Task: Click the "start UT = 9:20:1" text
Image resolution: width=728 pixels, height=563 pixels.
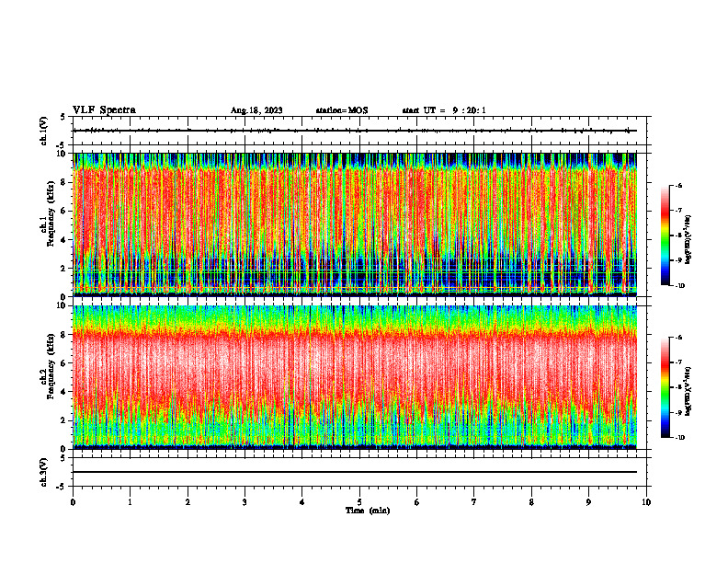Action: point(444,110)
